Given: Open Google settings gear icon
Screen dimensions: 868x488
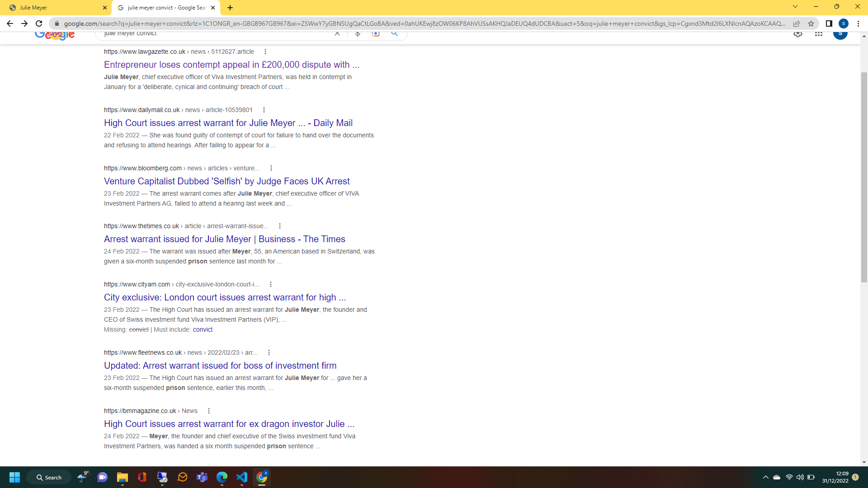Looking at the screenshot, I should click(x=798, y=34).
